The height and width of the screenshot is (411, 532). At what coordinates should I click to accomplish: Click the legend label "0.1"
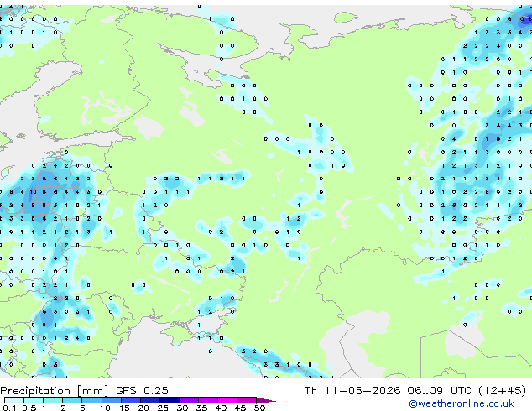click(9, 408)
